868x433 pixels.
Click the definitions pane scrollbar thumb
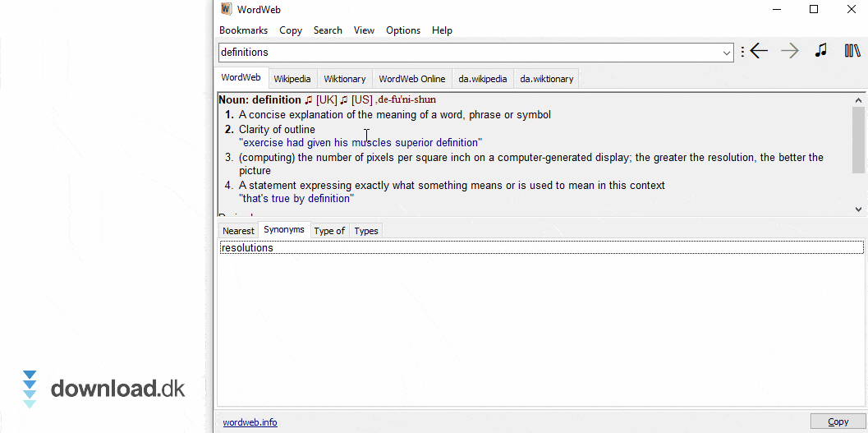coord(858,140)
